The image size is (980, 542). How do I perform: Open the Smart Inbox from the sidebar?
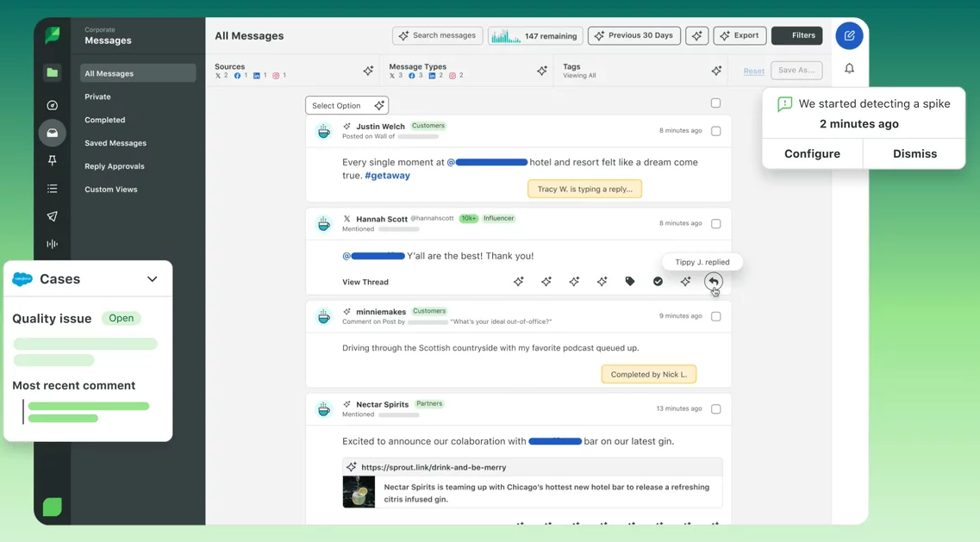point(52,133)
